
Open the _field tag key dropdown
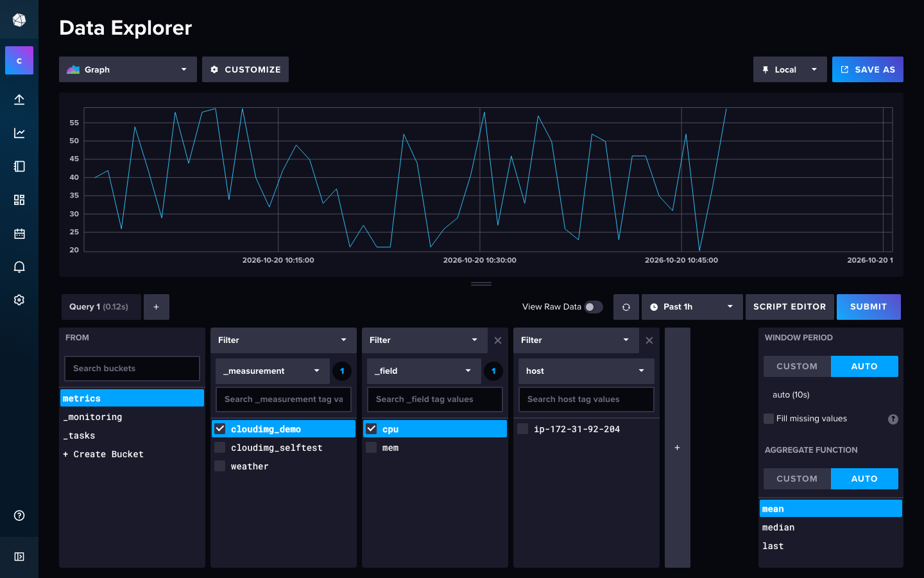tap(424, 371)
